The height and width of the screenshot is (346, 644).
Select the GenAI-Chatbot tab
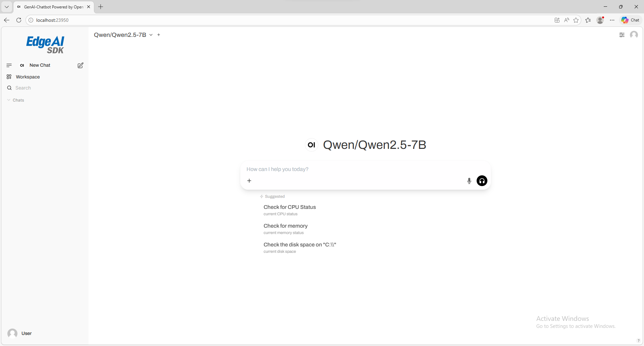click(x=54, y=7)
